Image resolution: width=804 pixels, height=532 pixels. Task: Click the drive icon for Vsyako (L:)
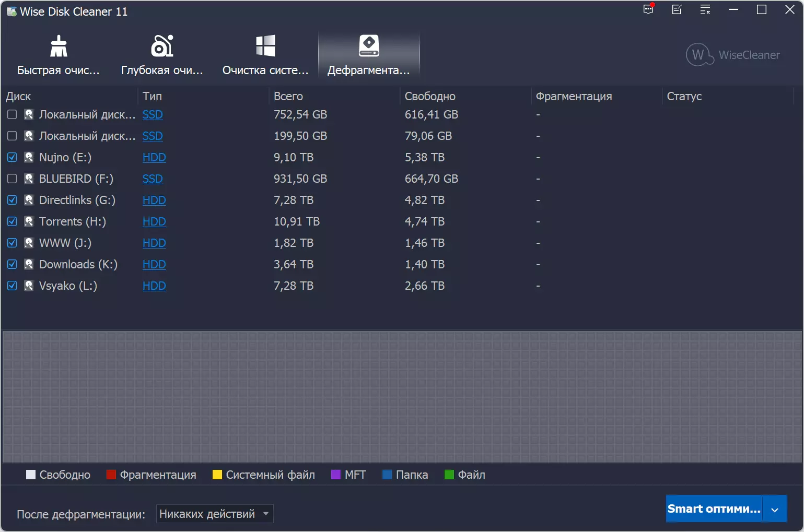29,286
